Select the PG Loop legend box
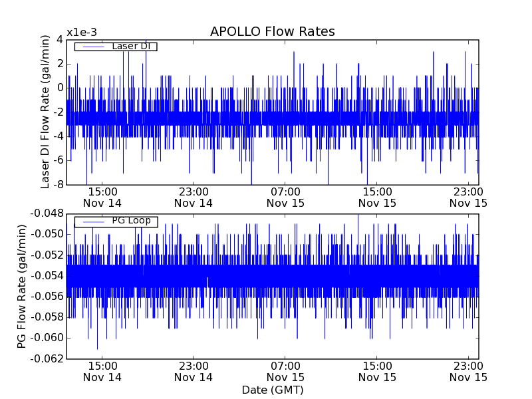 click(x=115, y=221)
